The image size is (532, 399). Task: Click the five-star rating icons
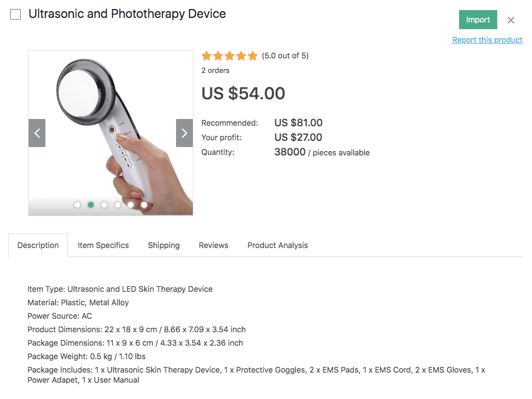click(229, 56)
